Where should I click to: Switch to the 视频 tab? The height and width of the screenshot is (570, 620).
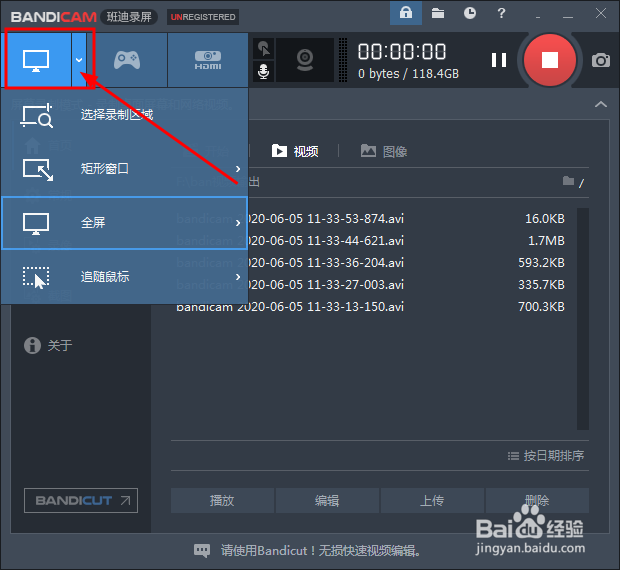tap(295, 151)
